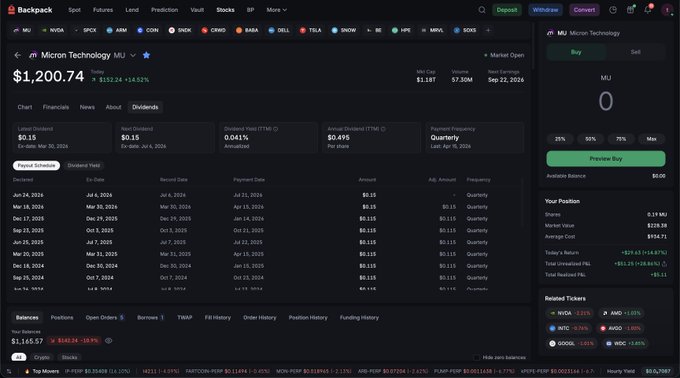Viewport: 680px width, 378px height.
Task: Open the search magnifier icon
Action: pos(482,10)
